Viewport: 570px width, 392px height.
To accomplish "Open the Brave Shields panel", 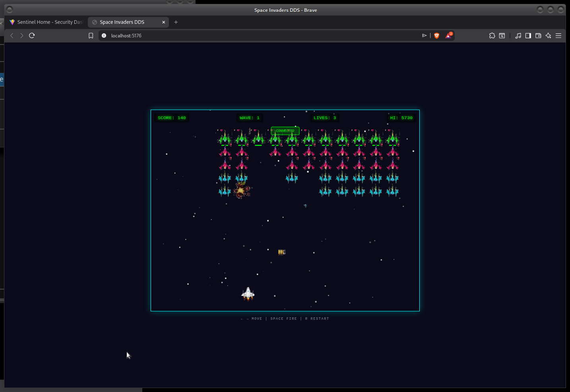I will (436, 35).
